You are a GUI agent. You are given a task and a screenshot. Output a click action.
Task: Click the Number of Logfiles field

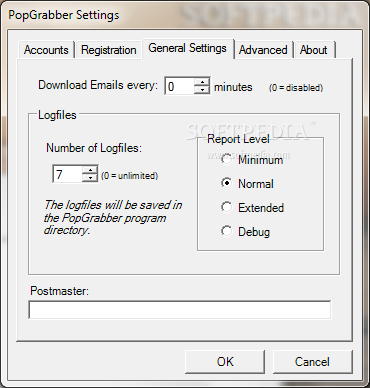tap(67, 174)
